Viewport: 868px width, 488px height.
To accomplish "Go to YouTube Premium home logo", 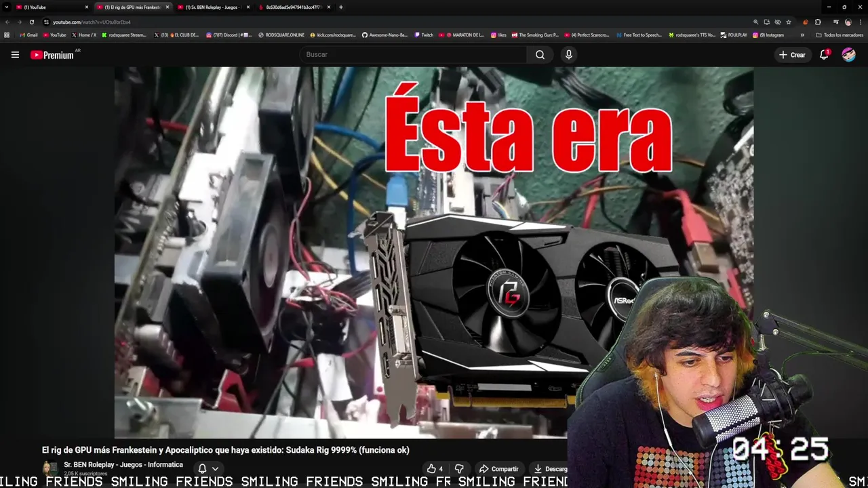I will click(x=53, y=55).
